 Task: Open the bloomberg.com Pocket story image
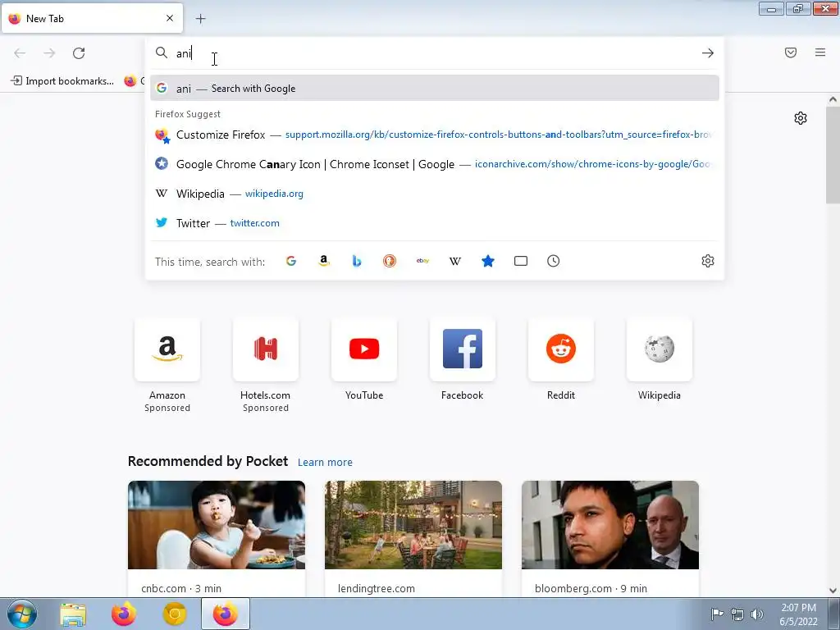(x=610, y=525)
